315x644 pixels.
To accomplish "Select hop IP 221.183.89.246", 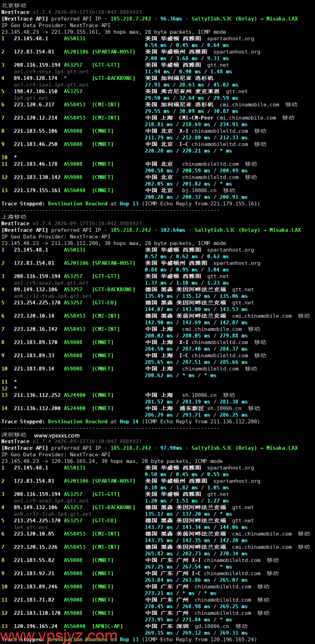I will pos(36,587).
